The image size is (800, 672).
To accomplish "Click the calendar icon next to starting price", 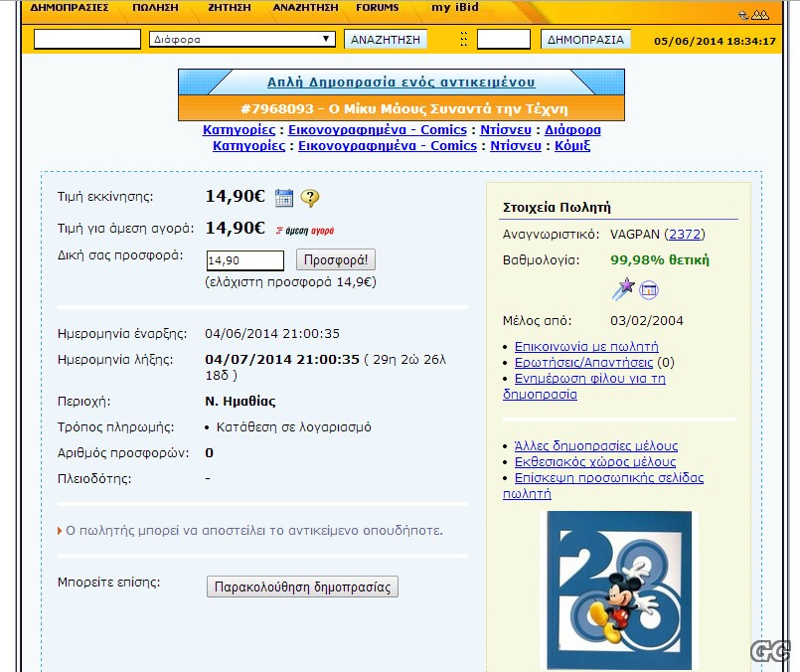I will coord(284,198).
